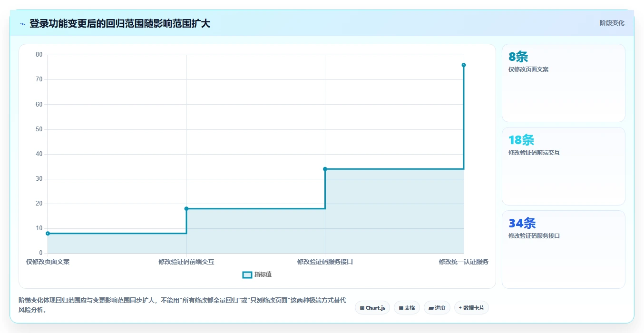Select the 进度 tag

click(437, 308)
